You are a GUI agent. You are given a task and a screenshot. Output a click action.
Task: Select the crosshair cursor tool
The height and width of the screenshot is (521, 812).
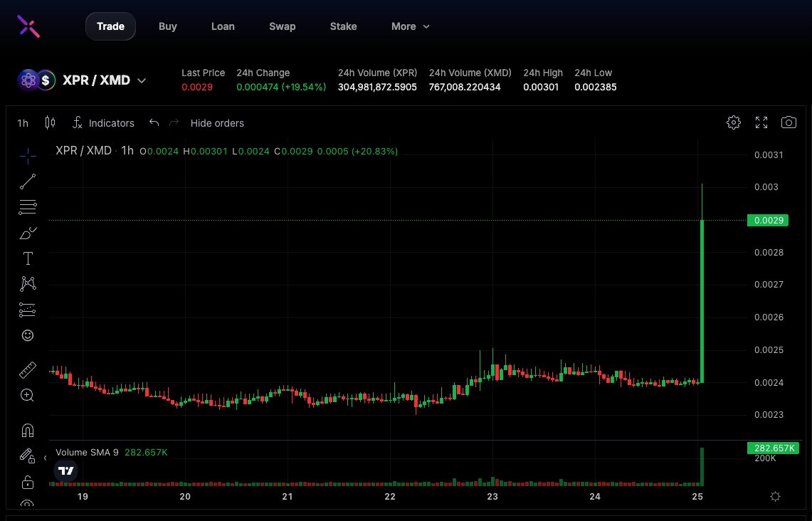point(28,156)
